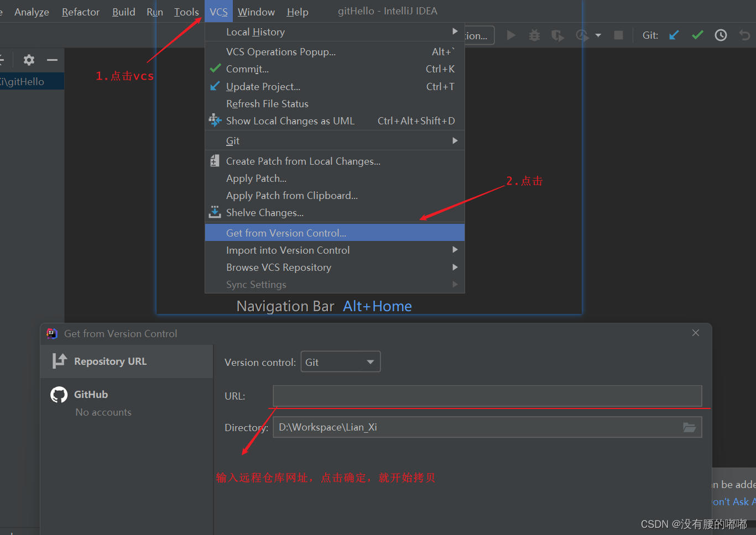Click Create Patch icon in menu
Image resolution: width=756 pixels, height=535 pixels.
click(215, 161)
